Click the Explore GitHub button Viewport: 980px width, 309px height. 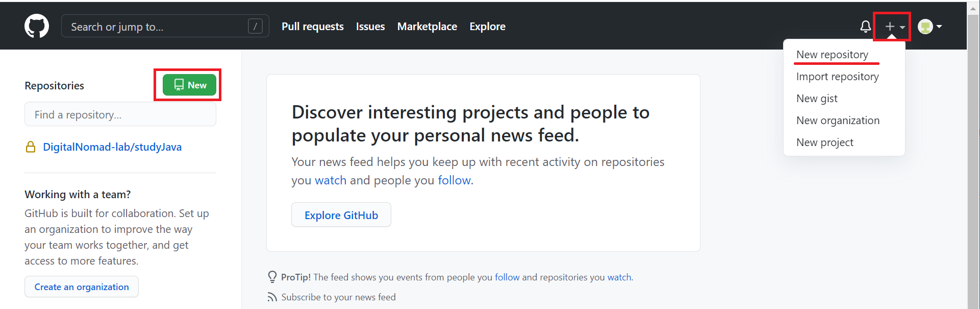pyautogui.click(x=341, y=215)
